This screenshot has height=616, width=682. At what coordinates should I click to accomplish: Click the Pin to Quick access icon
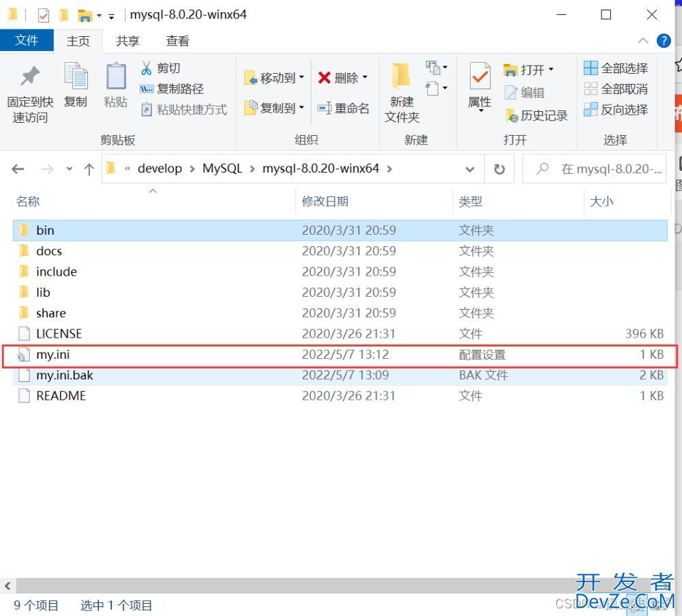pos(29,77)
